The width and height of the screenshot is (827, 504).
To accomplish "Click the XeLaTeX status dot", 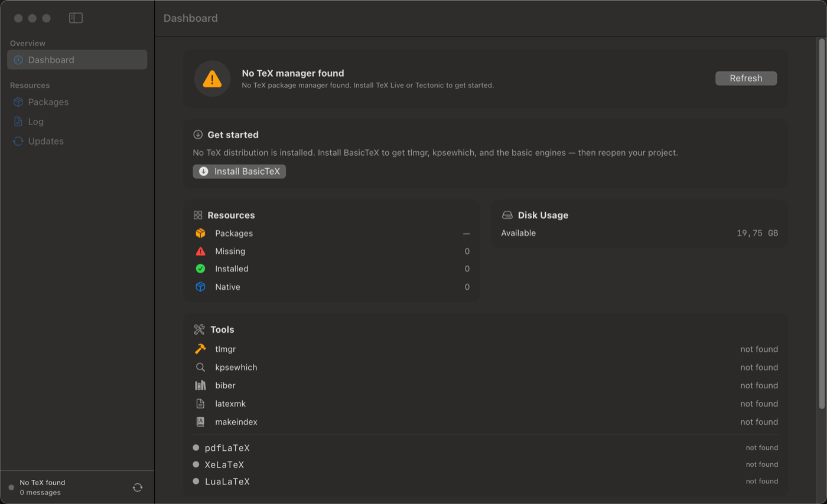I will [x=196, y=464].
